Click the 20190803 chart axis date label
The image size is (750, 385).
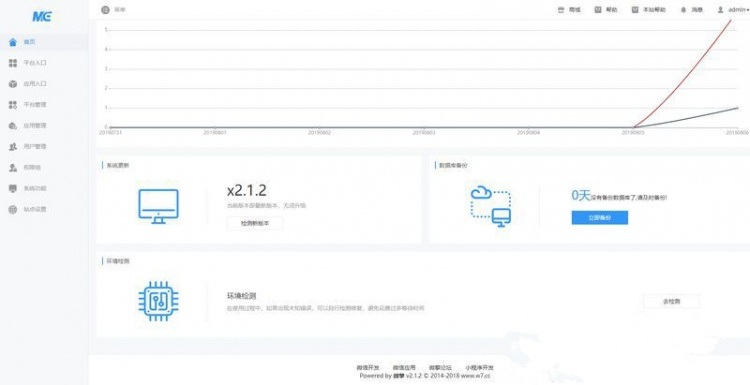424,132
